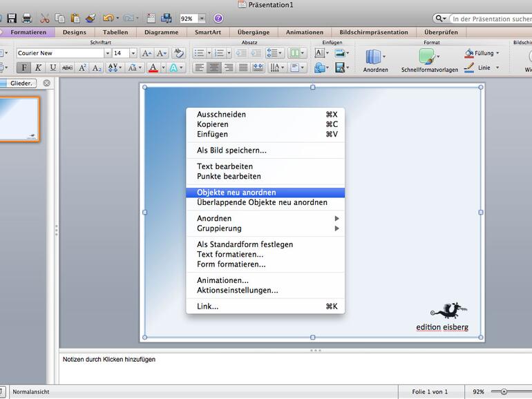Click the text effects A swatch
This screenshot has height=399, width=532.
pyautogui.click(x=173, y=68)
